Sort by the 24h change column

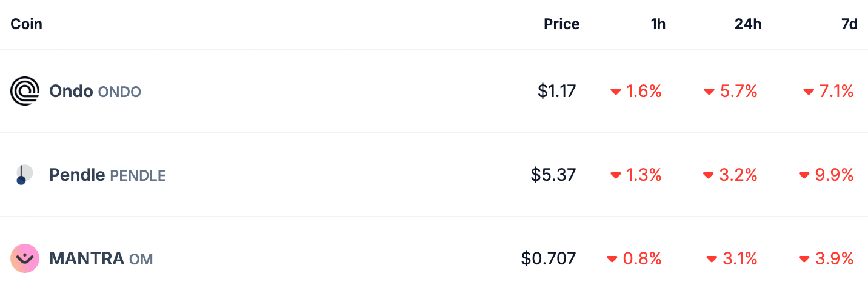point(747,24)
